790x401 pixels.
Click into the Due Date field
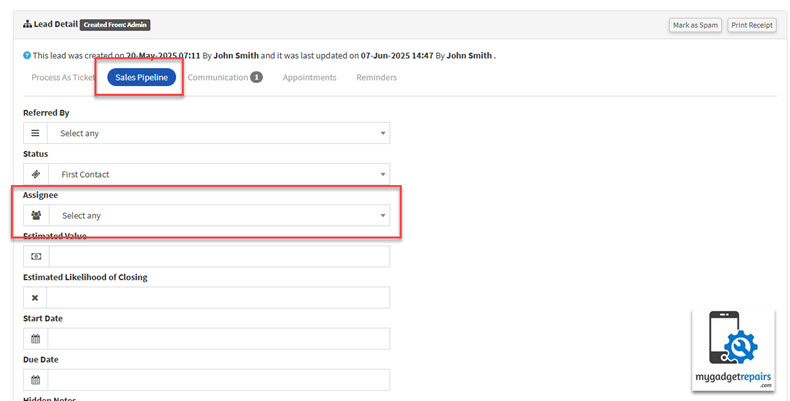pos(219,380)
